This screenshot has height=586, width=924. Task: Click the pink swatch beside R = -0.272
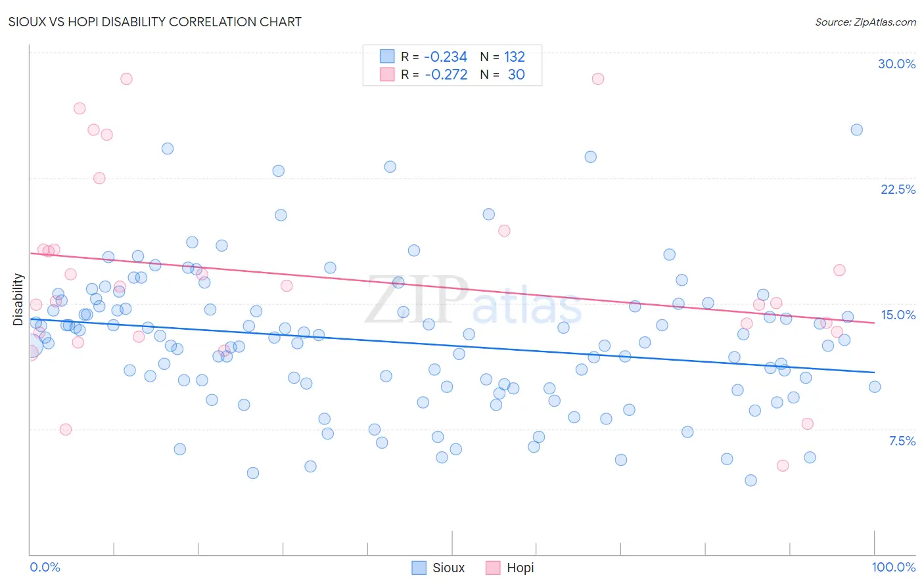[x=387, y=74]
